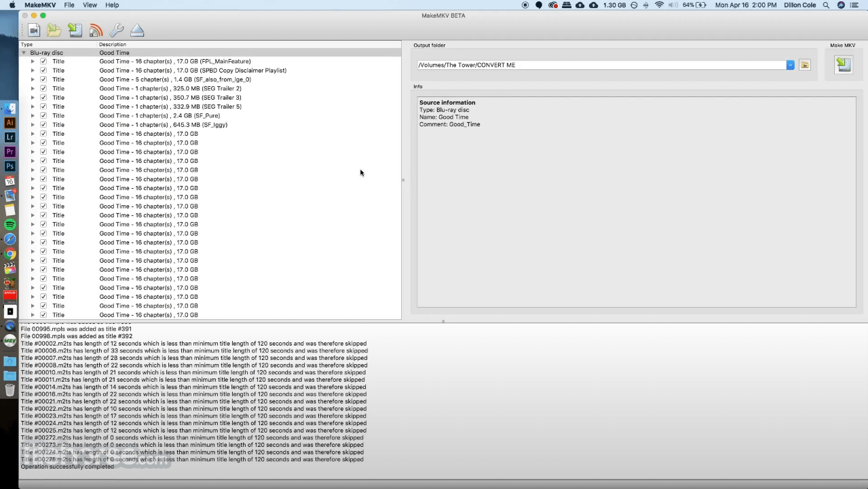The width and height of the screenshot is (868, 489).
Task: Uncheck the SEG Trailer 5 title checkbox
Action: tap(43, 107)
